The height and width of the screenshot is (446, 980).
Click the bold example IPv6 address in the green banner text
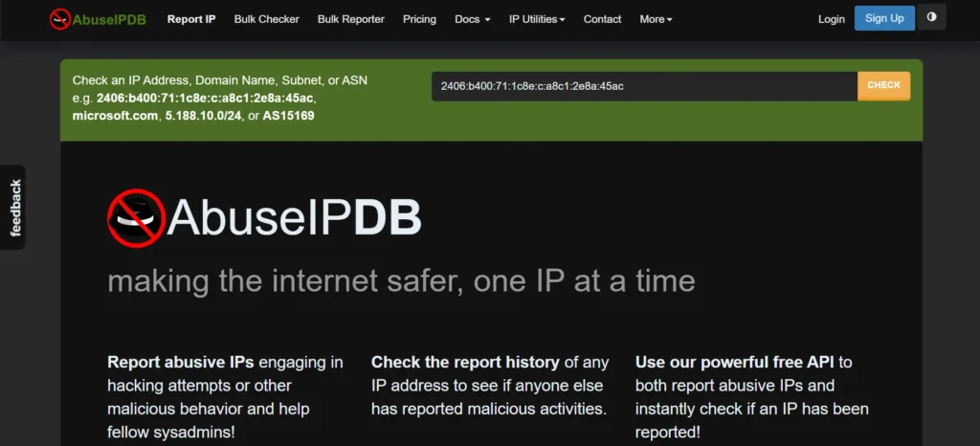(x=207, y=98)
